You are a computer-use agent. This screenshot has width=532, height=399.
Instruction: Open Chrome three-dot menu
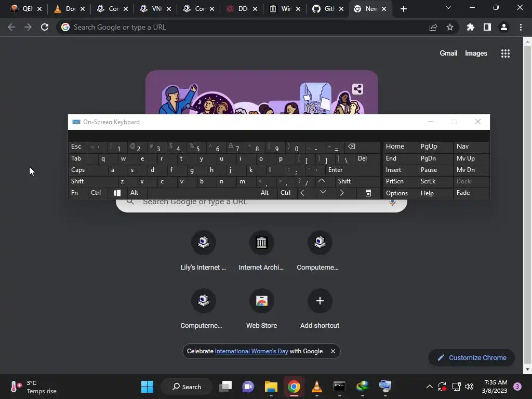point(521,27)
